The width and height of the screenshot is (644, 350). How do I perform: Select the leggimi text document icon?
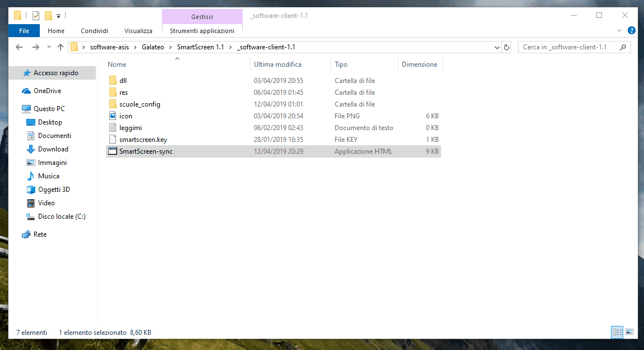coord(113,128)
